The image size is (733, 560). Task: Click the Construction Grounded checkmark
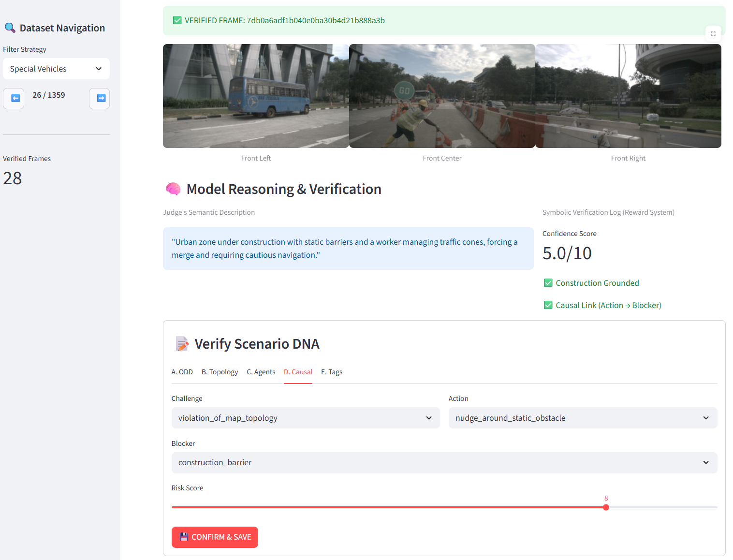coord(548,283)
